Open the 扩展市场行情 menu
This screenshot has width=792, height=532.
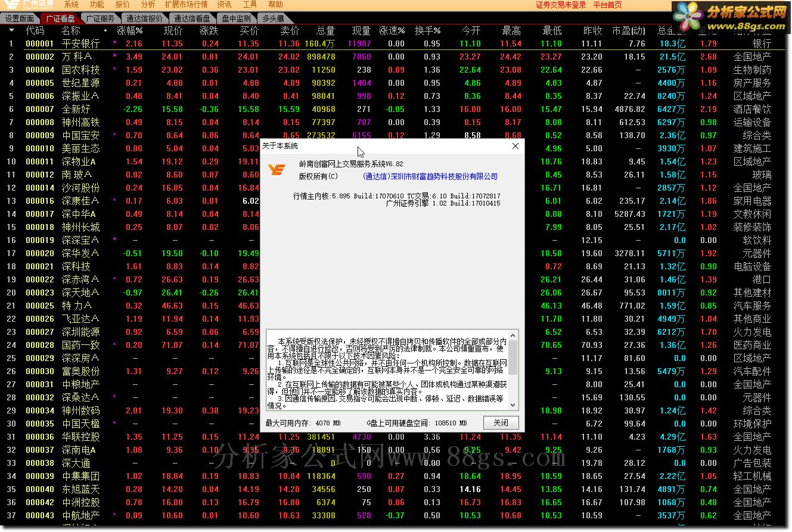(186, 4)
